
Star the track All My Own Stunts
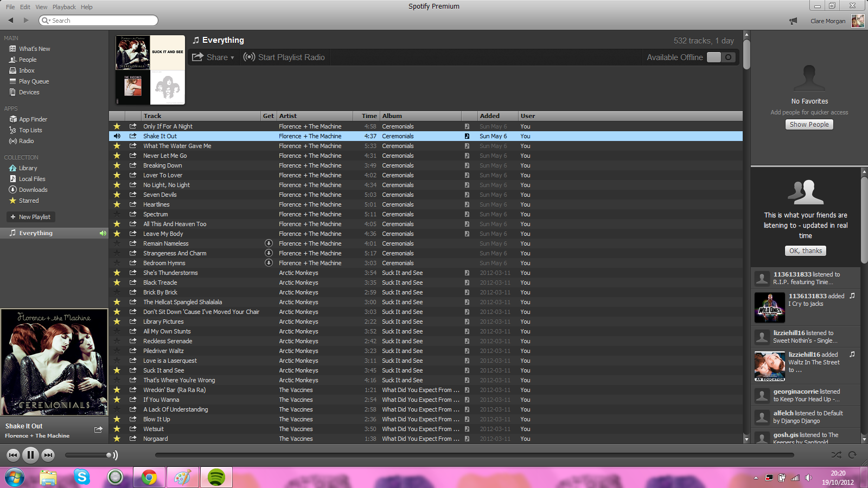click(117, 331)
